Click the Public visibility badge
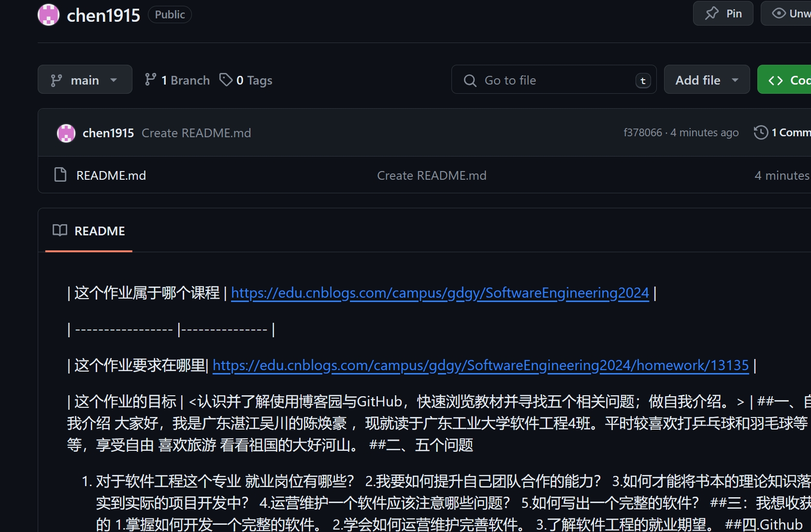This screenshot has height=532, width=811. click(x=170, y=14)
